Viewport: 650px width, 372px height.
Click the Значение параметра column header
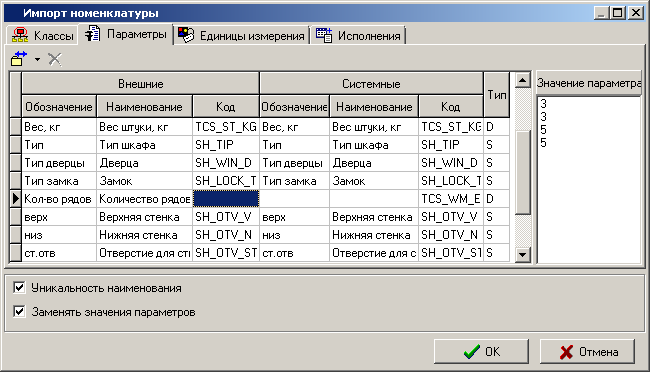click(x=589, y=83)
